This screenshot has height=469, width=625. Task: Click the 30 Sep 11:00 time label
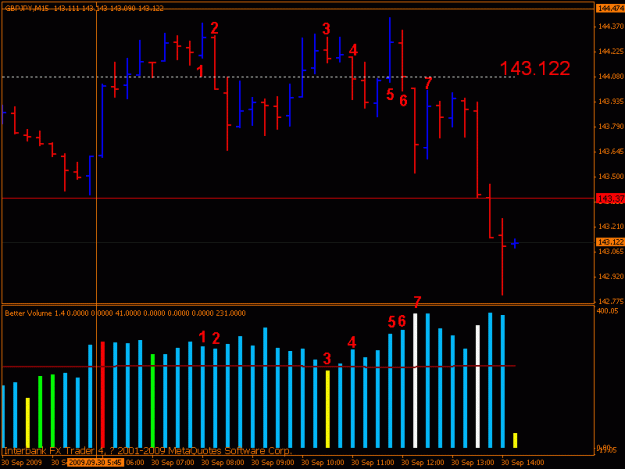[373, 463]
